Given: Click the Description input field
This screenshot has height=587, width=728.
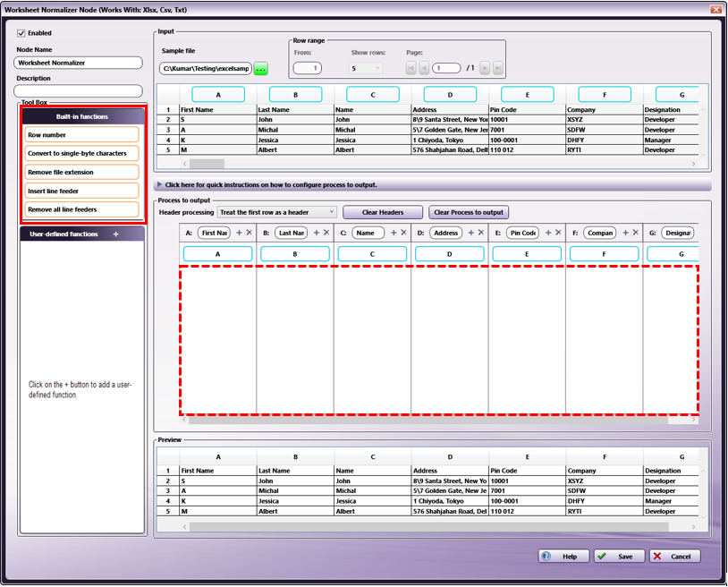Looking at the screenshot, I should [x=78, y=91].
